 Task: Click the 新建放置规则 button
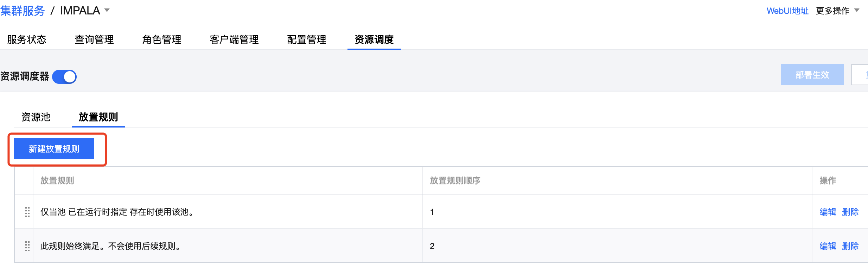(x=54, y=149)
